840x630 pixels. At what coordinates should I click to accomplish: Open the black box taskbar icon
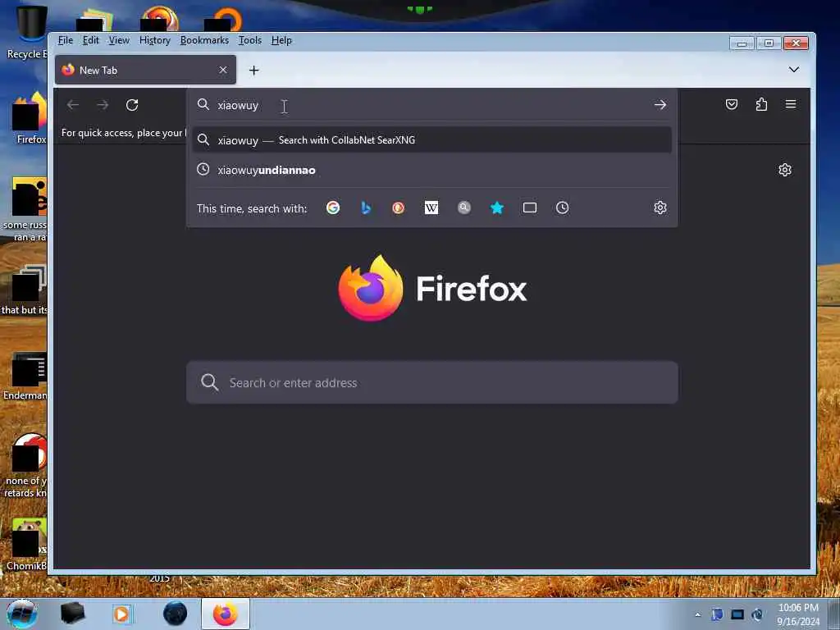pos(72,614)
